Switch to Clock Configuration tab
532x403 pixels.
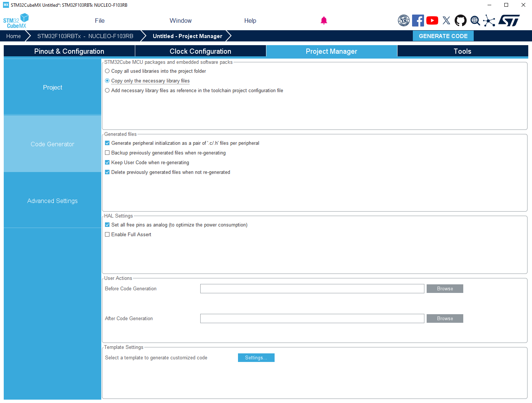[201, 51]
